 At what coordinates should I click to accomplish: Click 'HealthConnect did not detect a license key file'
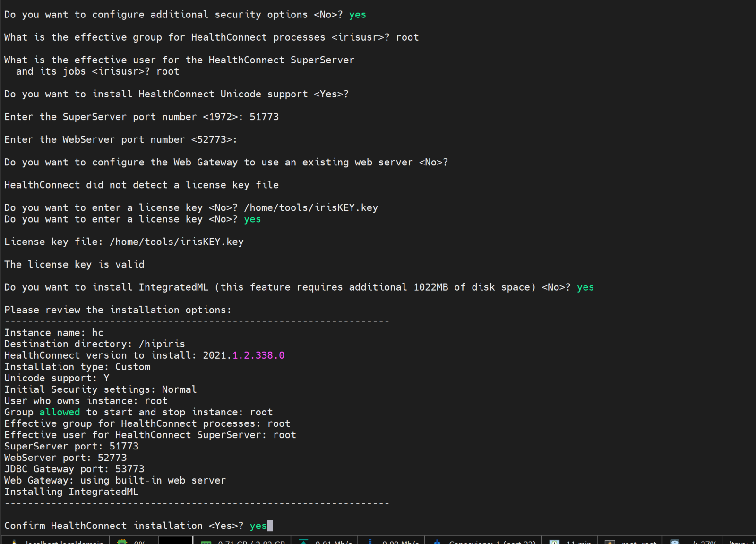(x=141, y=185)
